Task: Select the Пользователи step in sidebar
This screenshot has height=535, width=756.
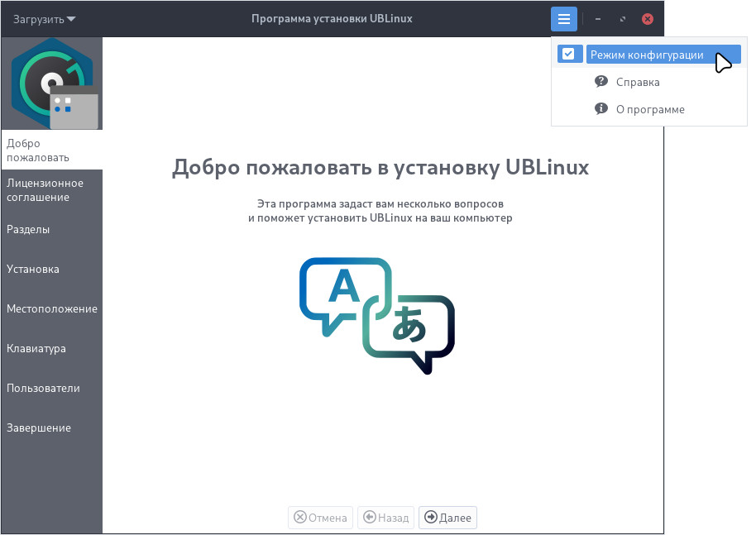Action: (x=43, y=388)
